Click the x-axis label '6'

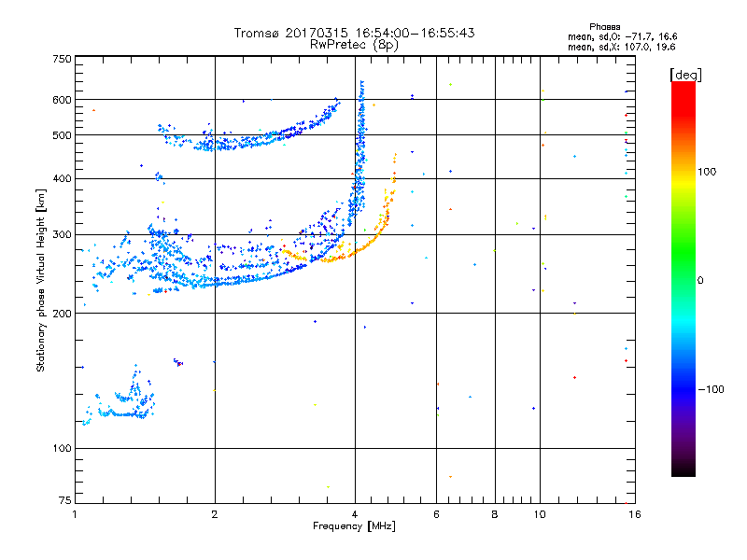[436, 514]
